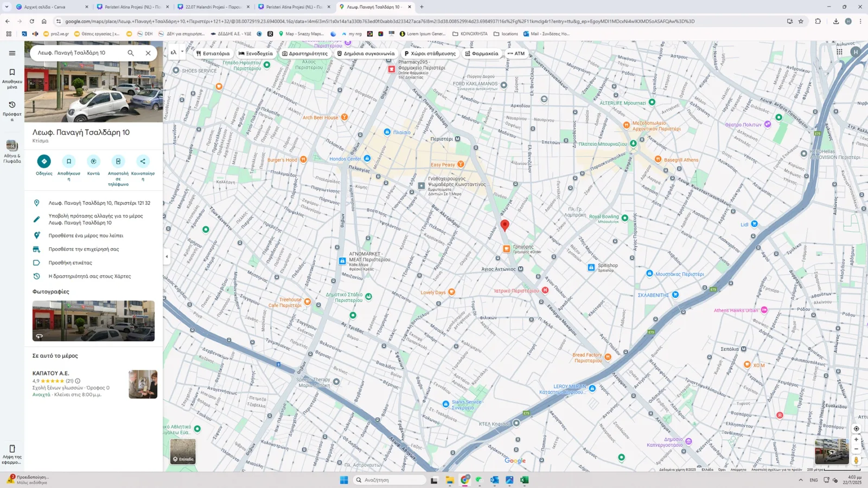Open Recents in the sidebar
This screenshot has width=868, height=488.
tap(12, 111)
